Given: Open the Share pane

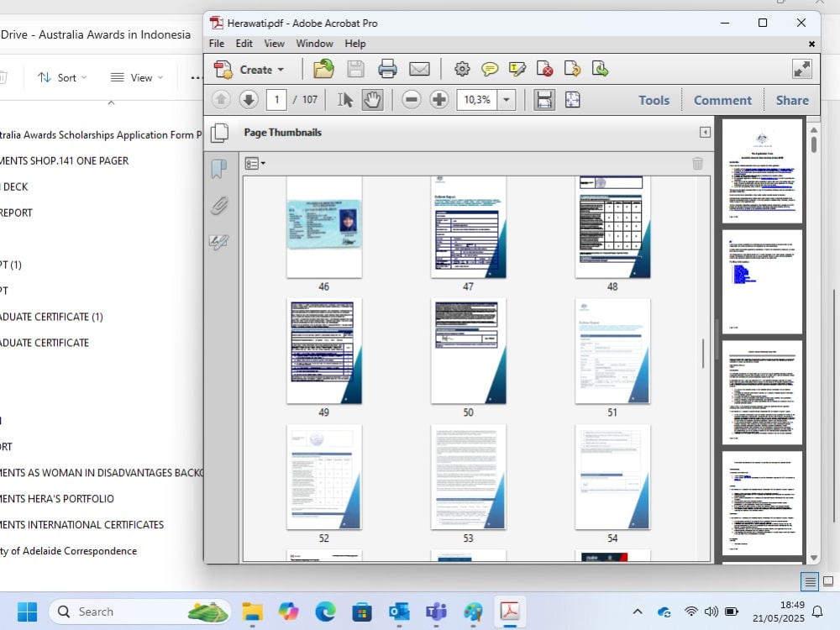Looking at the screenshot, I should pyautogui.click(x=792, y=100).
